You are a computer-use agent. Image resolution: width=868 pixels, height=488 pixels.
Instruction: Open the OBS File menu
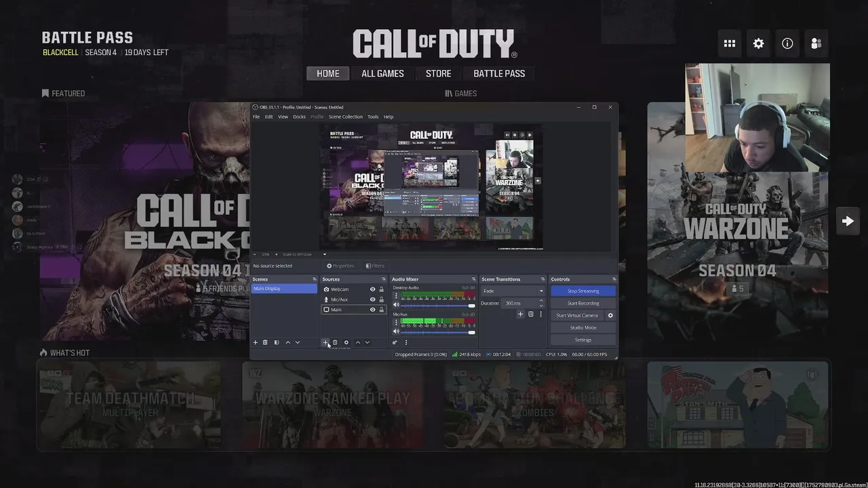256,117
